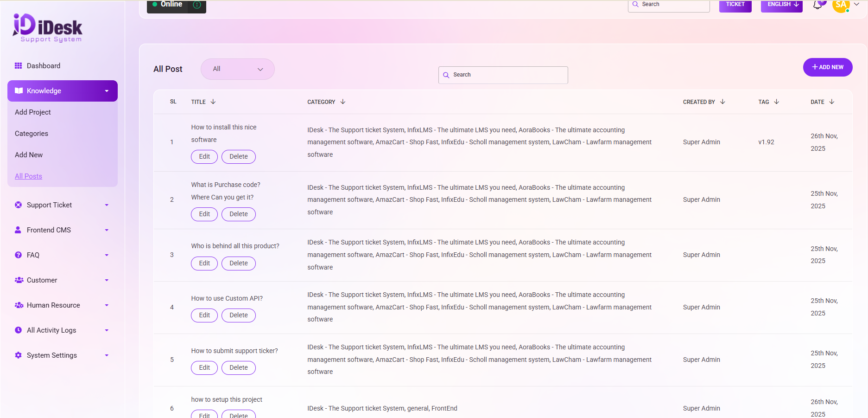
Task: Edit the 'Who is behind all this product?' post
Action: (204, 264)
